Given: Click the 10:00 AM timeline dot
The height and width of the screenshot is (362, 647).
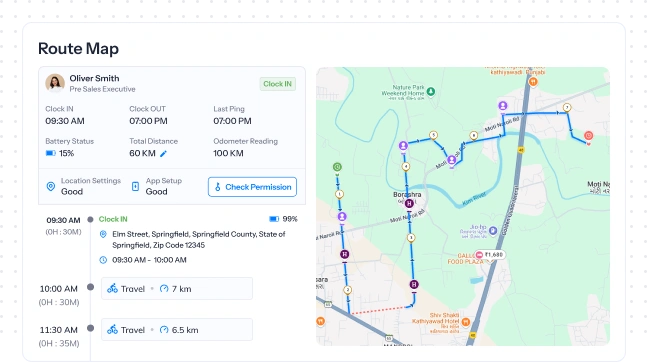Looking at the screenshot, I should (90, 287).
